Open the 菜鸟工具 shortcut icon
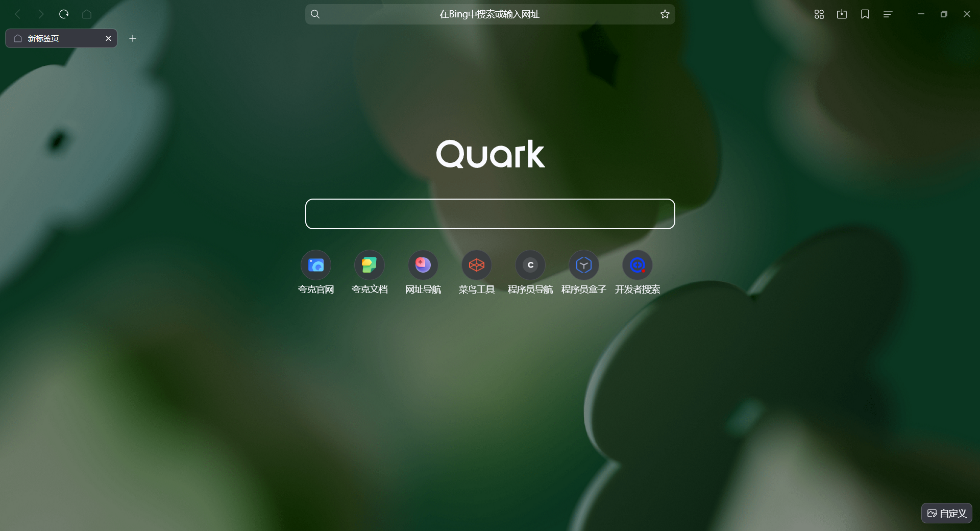Screen dimensions: 980x531 click(477, 265)
